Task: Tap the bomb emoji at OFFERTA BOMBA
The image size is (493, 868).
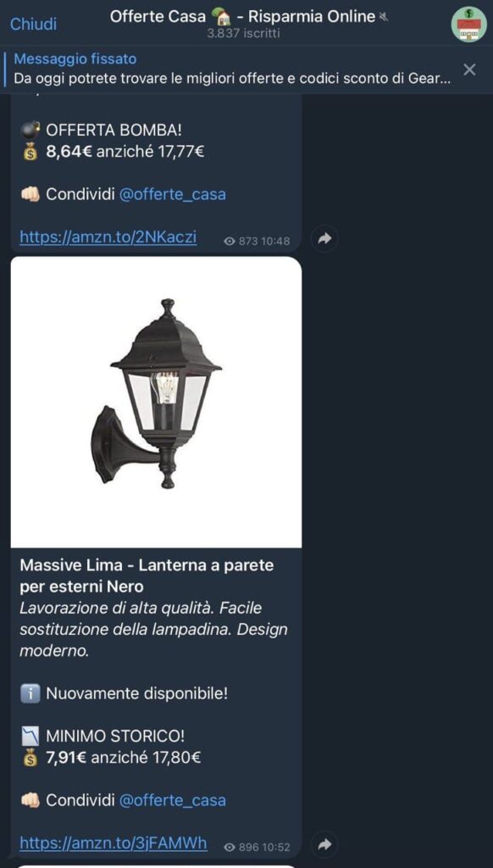Action: pos(30,131)
